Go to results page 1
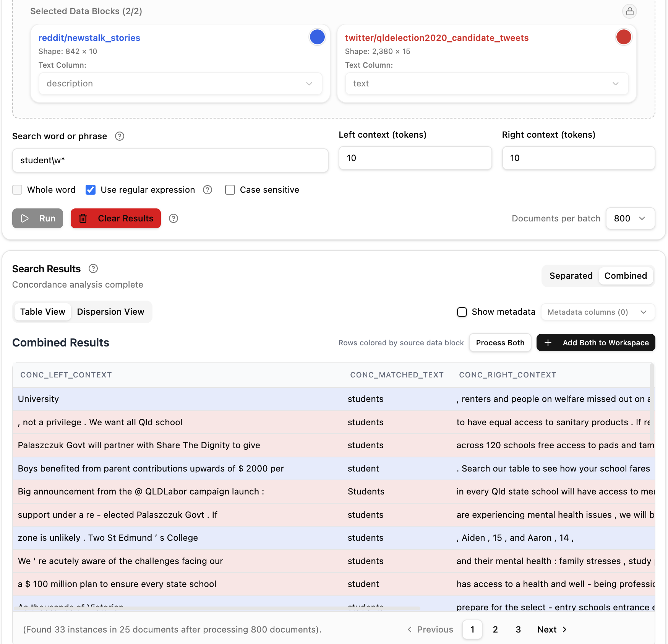This screenshot has width=668, height=644. [472, 629]
